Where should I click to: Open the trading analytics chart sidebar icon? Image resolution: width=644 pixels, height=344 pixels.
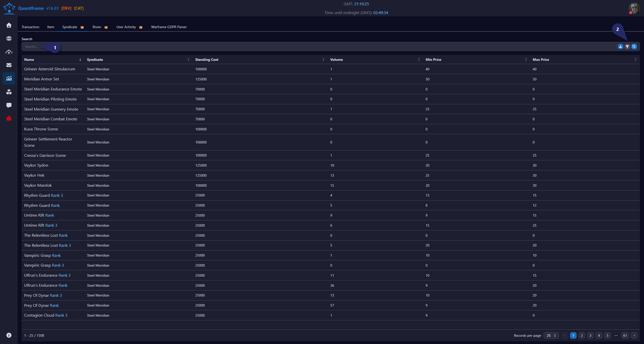click(x=9, y=78)
